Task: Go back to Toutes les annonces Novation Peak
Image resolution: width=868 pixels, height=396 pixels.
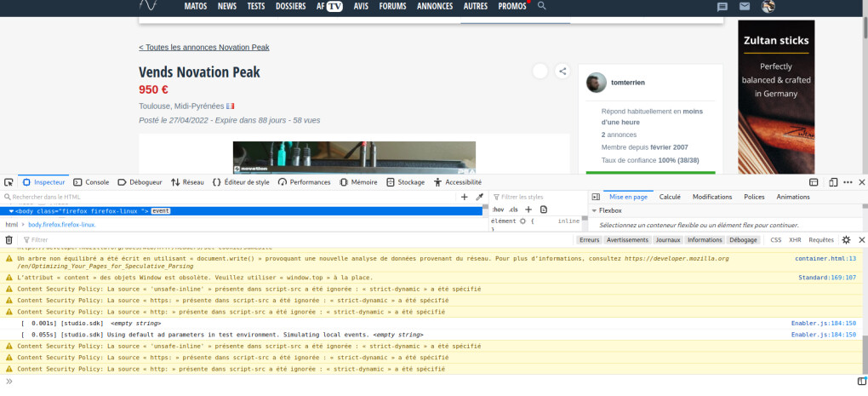Action: pyautogui.click(x=204, y=47)
